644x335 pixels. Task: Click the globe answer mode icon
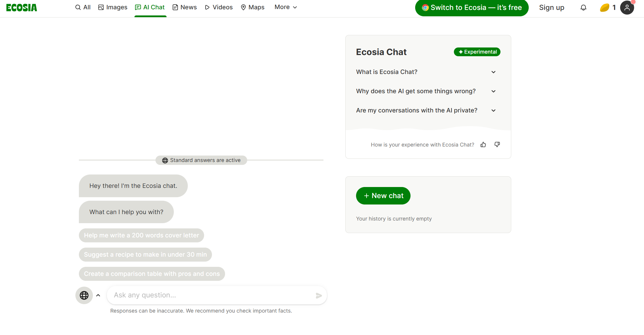(84, 295)
